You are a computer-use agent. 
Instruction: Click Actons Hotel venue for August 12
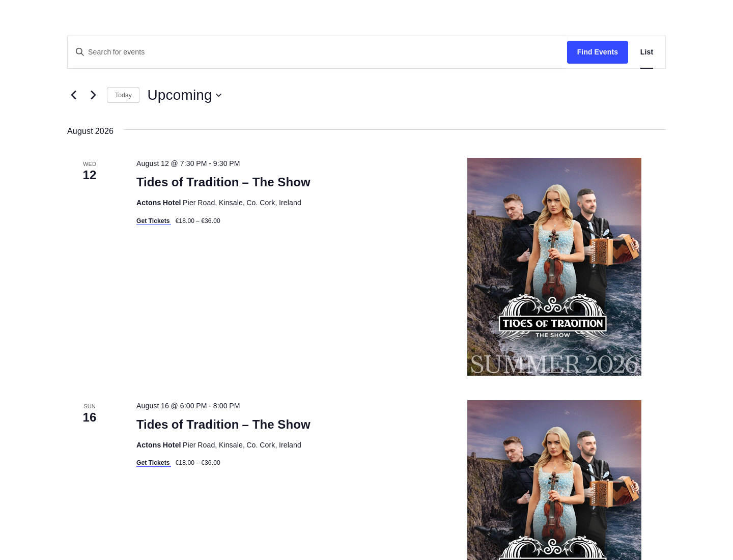point(159,203)
